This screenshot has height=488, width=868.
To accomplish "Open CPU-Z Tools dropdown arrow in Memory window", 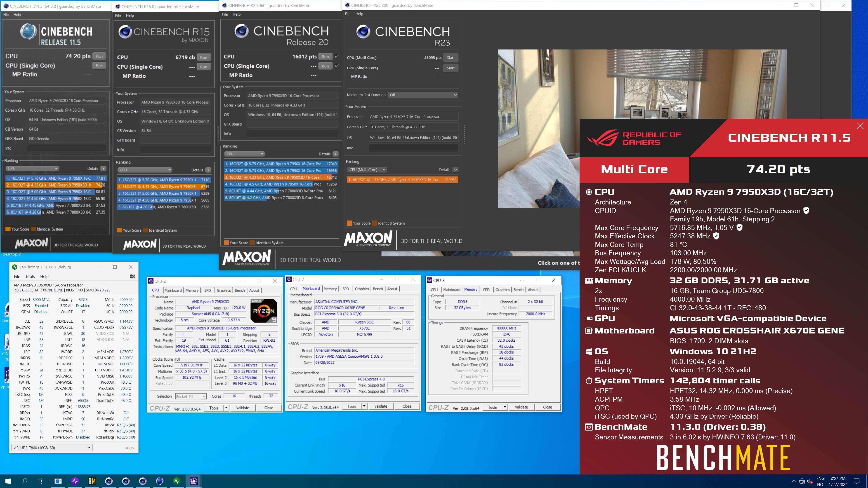I will (x=505, y=407).
